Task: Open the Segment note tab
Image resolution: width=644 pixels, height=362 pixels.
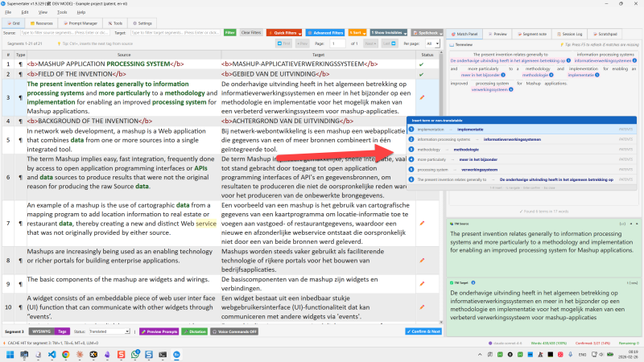Action: [x=532, y=34]
